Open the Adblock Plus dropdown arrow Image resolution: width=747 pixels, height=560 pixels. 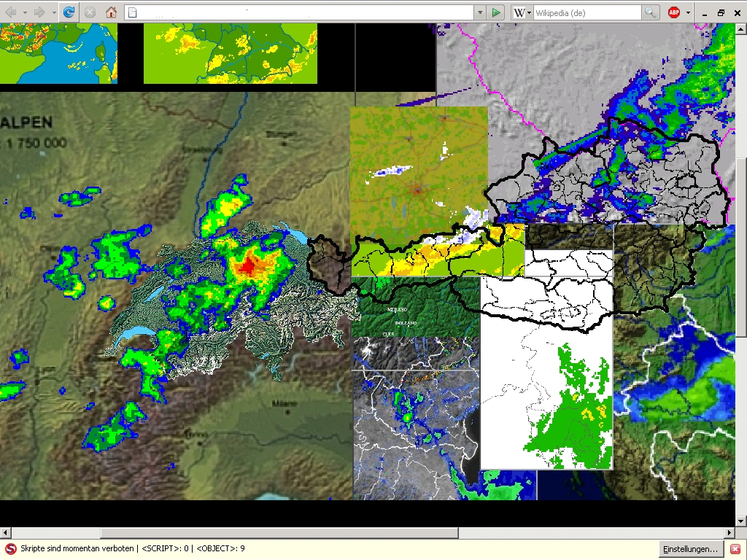click(x=688, y=13)
